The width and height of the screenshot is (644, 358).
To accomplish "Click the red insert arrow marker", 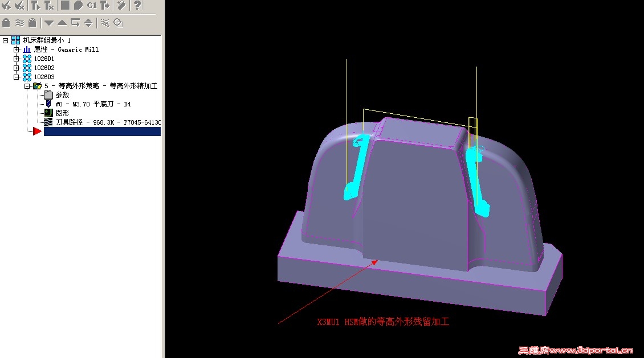I will (x=38, y=131).
